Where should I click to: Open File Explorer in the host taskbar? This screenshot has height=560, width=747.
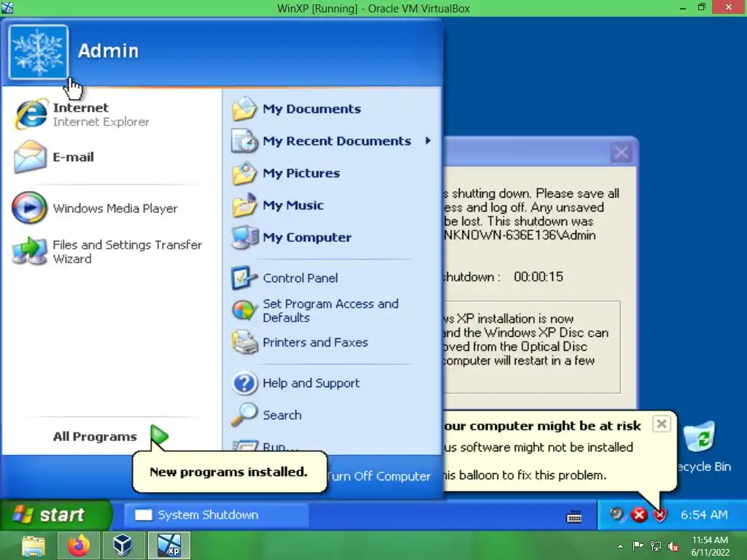(34, 545)
